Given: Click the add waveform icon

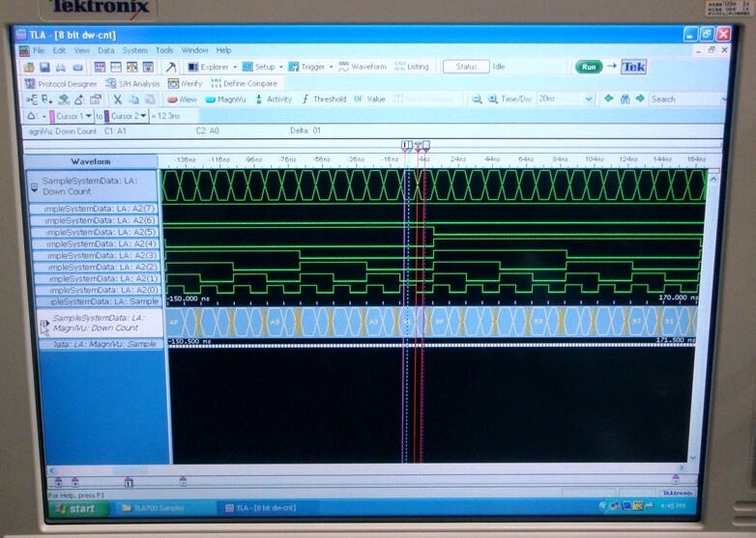Looking at the screenshot, I should tap(31, 99).
